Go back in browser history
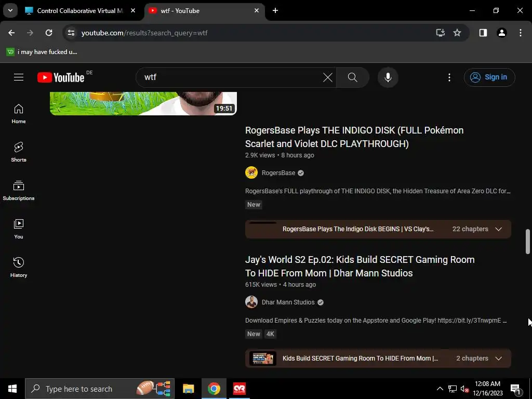 pyautogui.click(x=11, y=33)
